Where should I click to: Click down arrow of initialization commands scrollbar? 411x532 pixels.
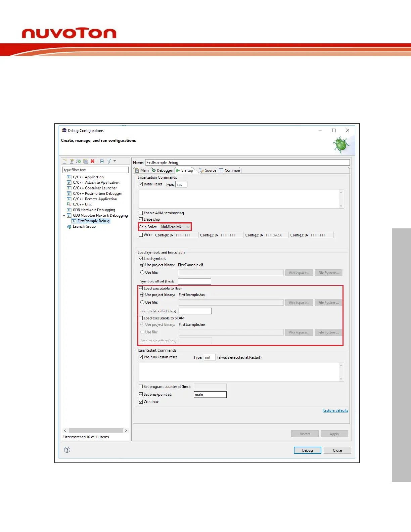341,206
